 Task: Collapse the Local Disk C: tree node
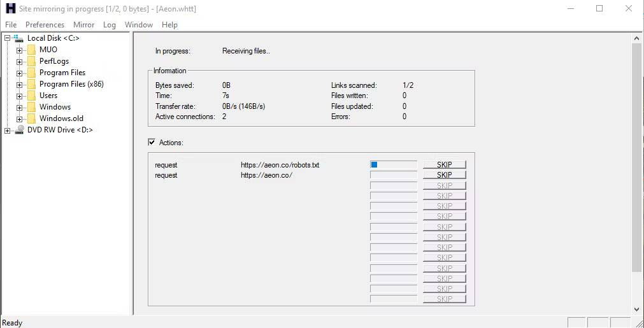tap(7, 38)
